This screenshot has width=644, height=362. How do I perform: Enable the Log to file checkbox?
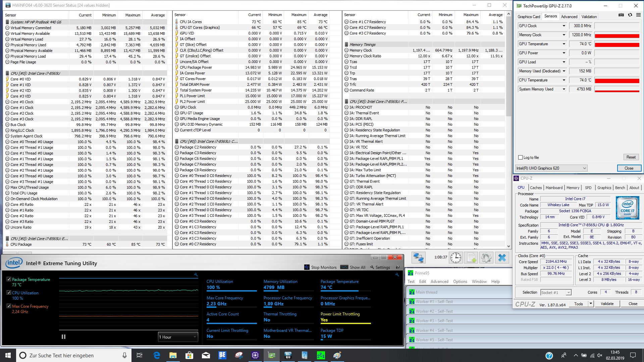[x=521, y=158]
